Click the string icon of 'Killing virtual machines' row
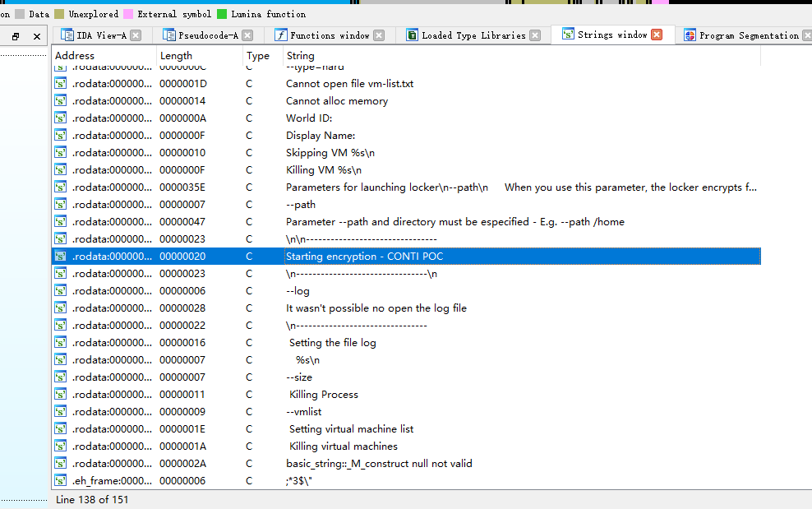812x509 pixels. coord(61,447)
